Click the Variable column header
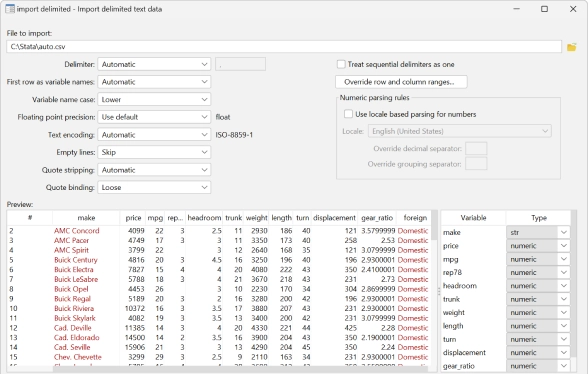588x374 pixels. point(473,218)
